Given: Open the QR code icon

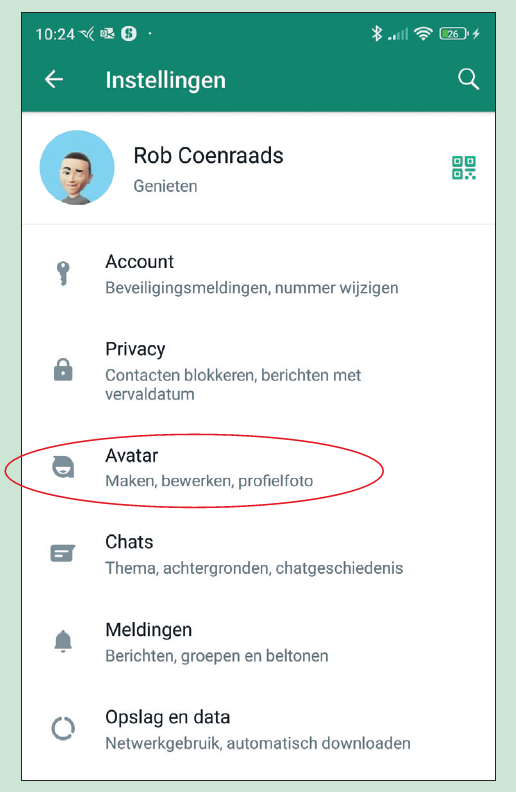Looking at the screenshot, I should (463, 168).
